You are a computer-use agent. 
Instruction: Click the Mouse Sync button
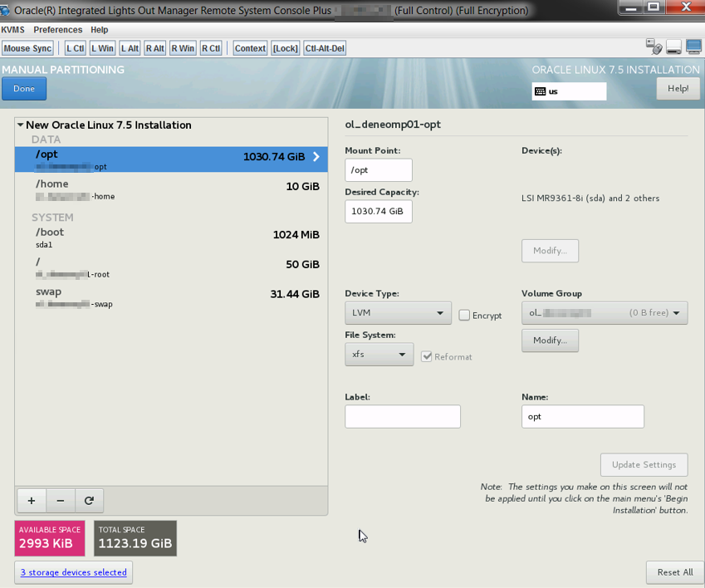28,48
